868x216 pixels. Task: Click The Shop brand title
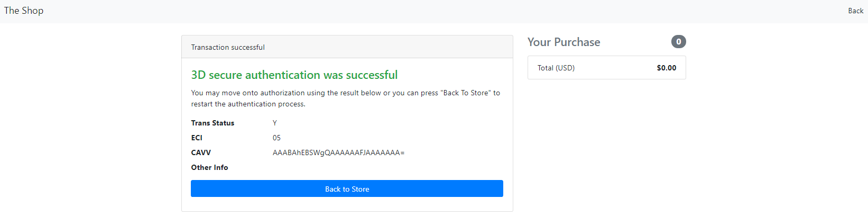pyautogui.click(x=24, y=11)
